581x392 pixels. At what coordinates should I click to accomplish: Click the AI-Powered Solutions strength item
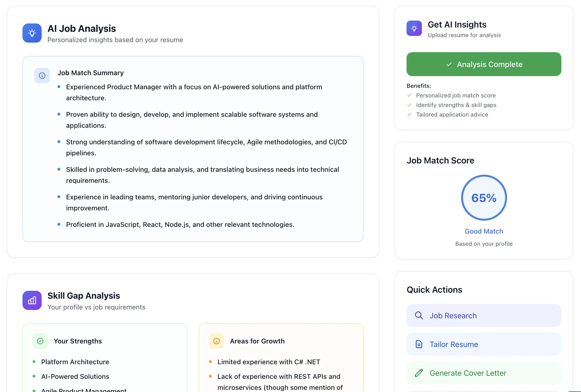pos(75,376)
